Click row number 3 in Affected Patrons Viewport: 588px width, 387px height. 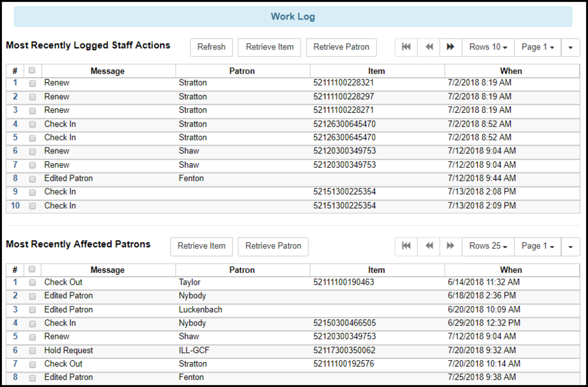click(x=15, y=309)
